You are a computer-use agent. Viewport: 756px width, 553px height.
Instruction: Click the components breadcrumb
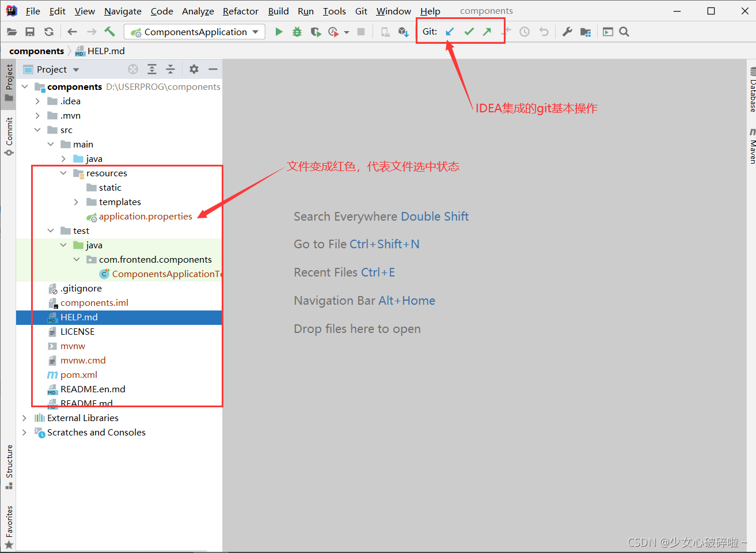(x=36, y=51)
